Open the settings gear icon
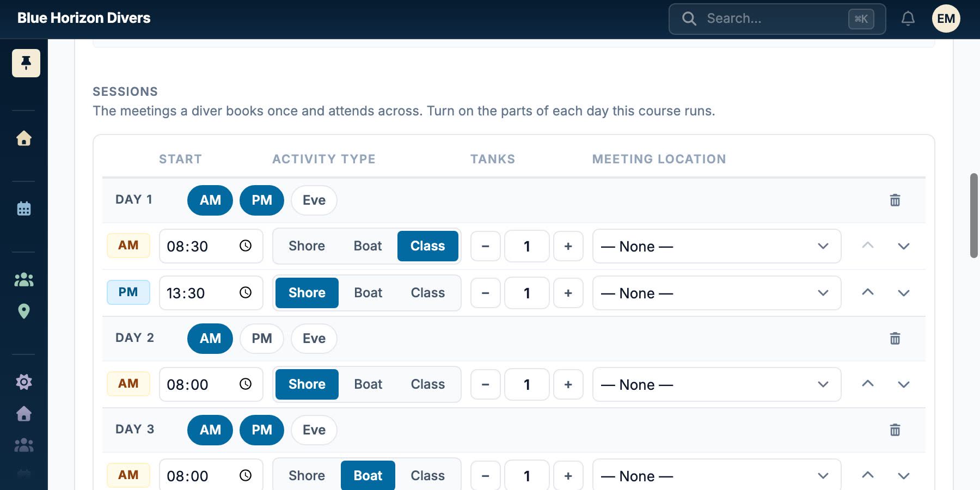Viewport: 980px width, 490px height. [24, 382]
